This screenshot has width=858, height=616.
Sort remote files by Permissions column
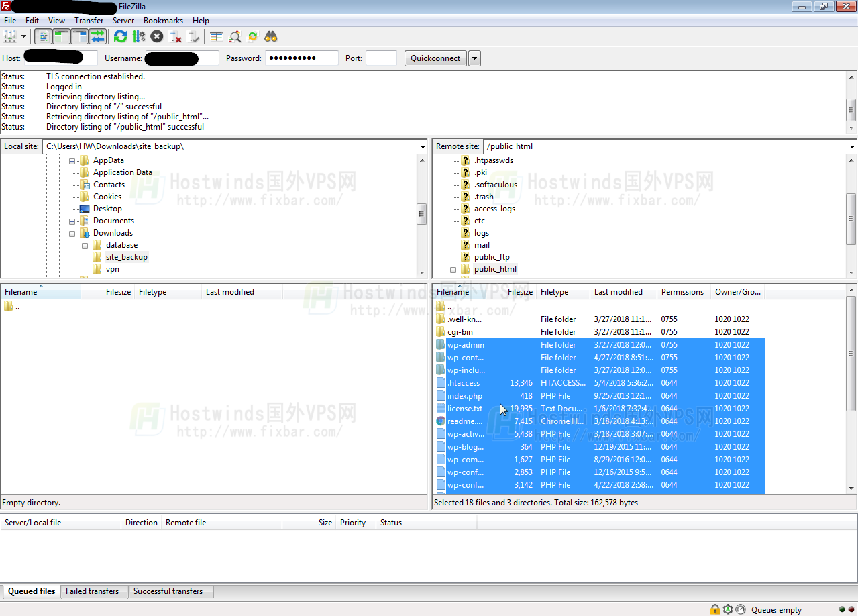[x=682, y=292]
